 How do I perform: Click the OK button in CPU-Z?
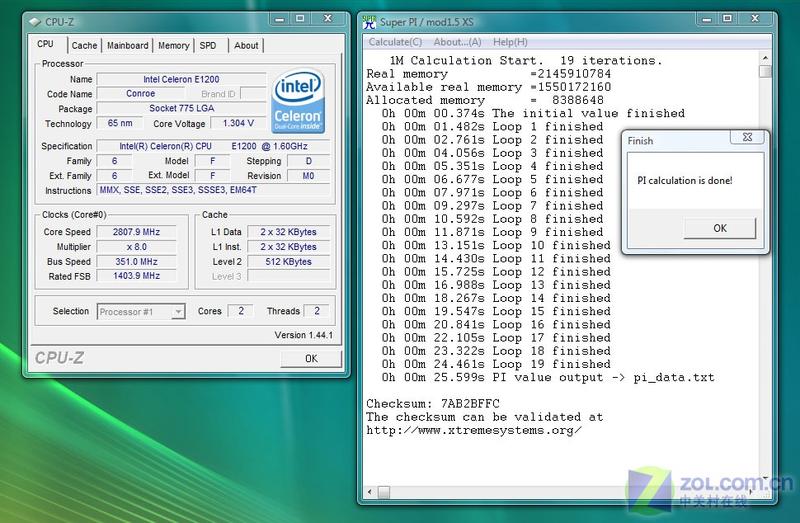(311, 358)
